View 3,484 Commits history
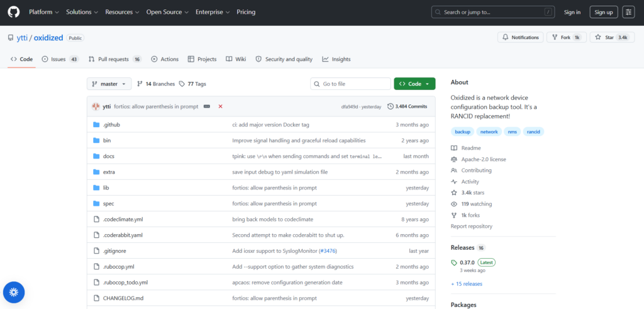This screenshot has height=309, width=644. point(407,106)
